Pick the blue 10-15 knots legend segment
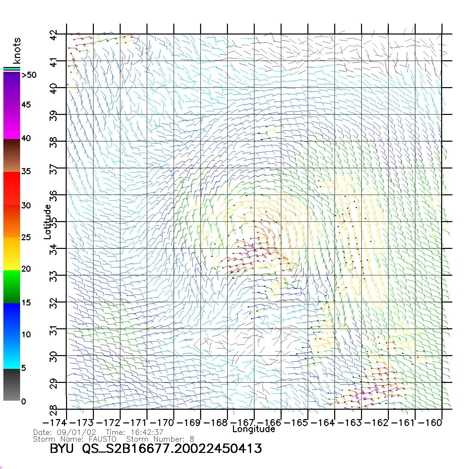The height and width of the screenshot is (469, 476). [12, 319]
